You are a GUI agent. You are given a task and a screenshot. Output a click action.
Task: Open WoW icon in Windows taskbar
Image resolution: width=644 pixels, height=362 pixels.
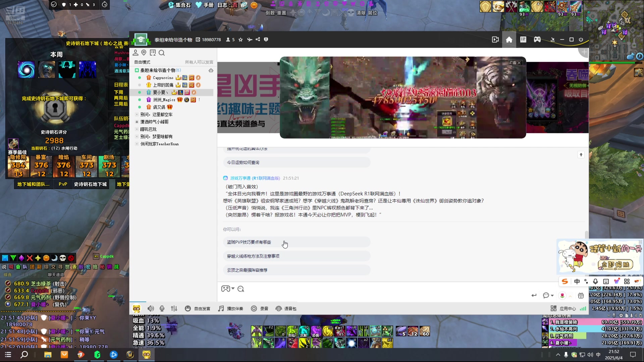[130, 355]
